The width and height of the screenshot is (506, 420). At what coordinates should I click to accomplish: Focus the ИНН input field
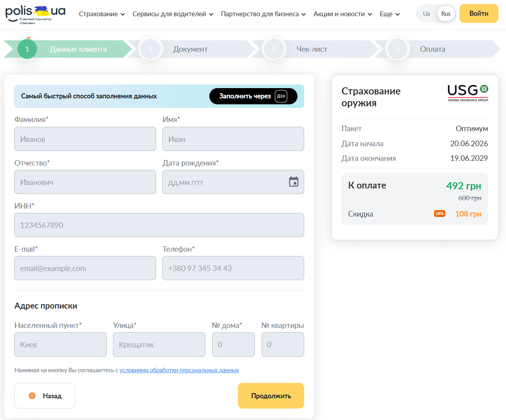tap(159, 225)
